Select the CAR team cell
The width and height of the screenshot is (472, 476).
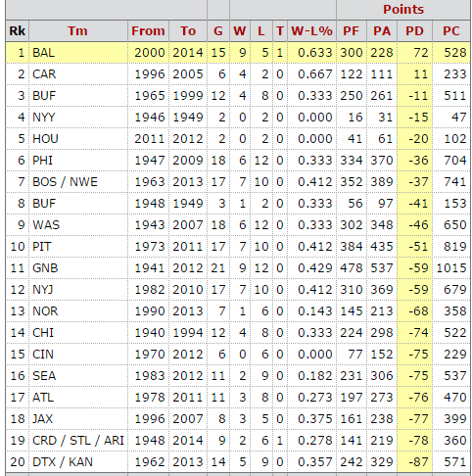tap(78, 74)
